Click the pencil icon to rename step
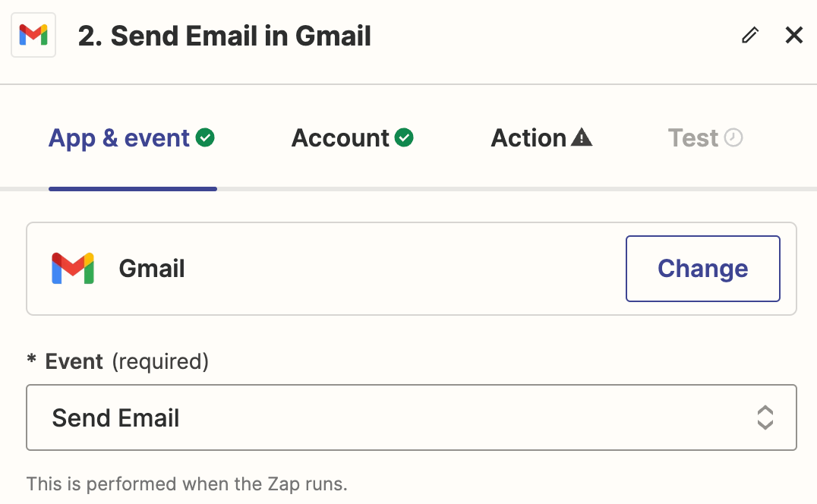Viewport: 817px width, 504px height. coord(750,35)
